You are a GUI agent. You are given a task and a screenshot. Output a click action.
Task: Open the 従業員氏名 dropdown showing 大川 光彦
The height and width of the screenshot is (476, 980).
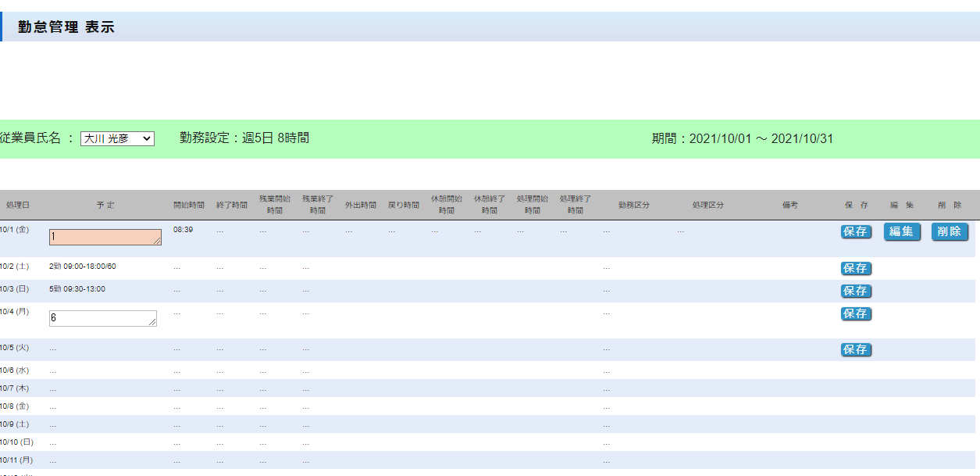pos(117,138)
